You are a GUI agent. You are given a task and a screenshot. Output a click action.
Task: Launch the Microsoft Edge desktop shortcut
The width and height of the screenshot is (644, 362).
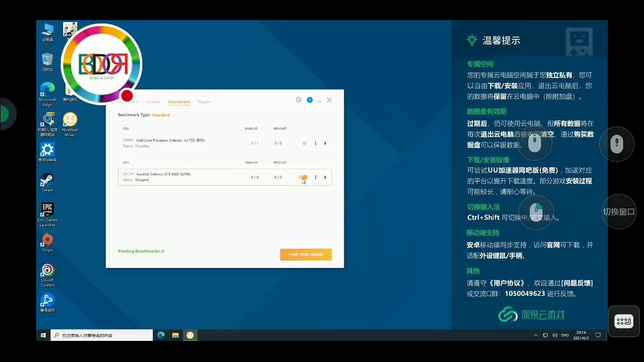tap(47, 95)
